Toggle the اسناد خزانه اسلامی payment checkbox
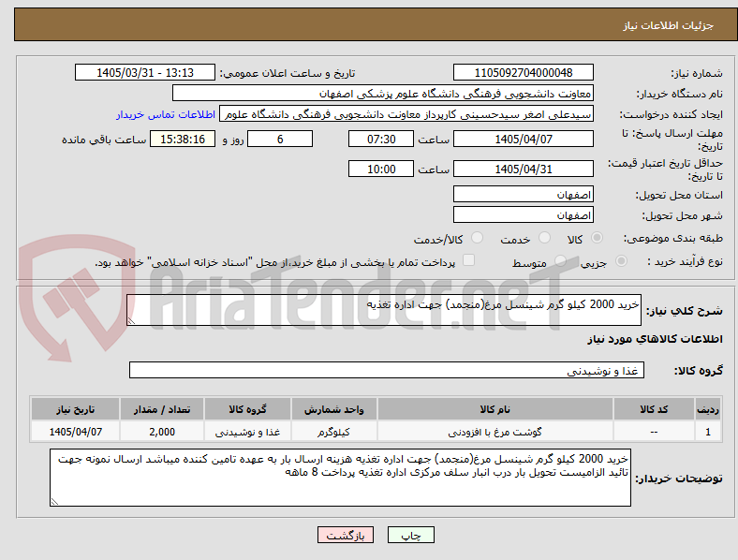 coord(469,260)
